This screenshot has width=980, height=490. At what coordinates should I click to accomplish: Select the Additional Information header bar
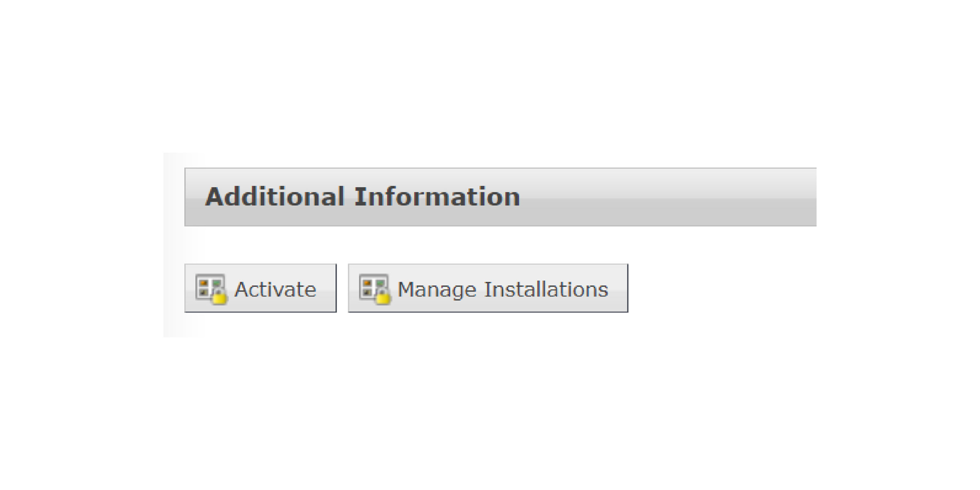tap(500, 197)
